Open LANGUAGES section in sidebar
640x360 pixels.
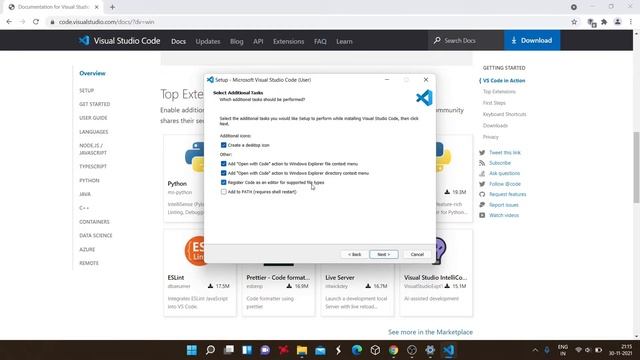[93, 132]
